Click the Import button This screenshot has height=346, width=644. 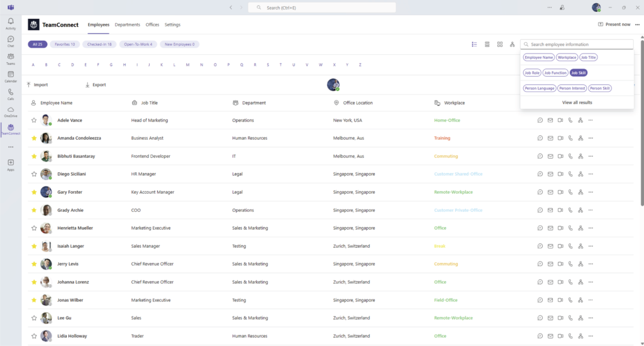[37, 85]
